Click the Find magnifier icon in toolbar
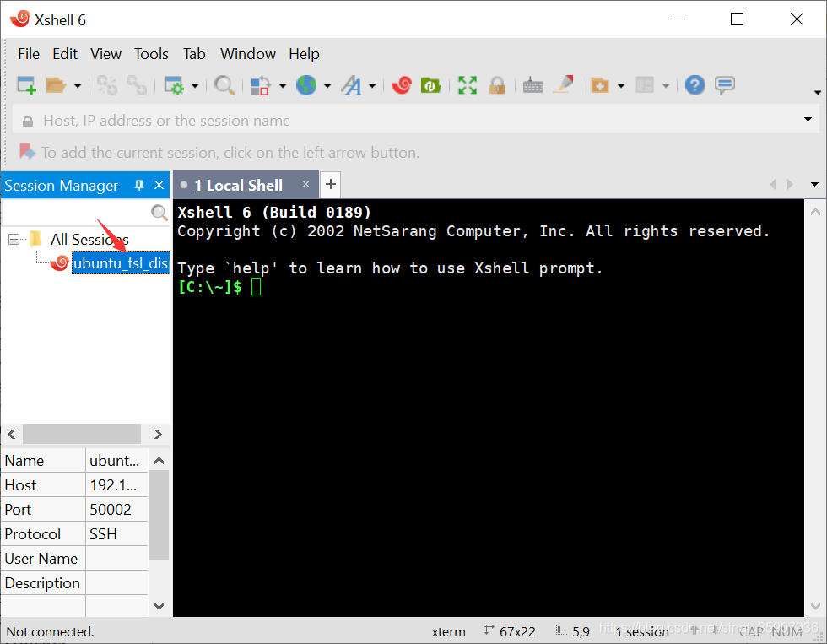Image resolution: width=827 pixels, height=644 pixels. pos(224,85)
